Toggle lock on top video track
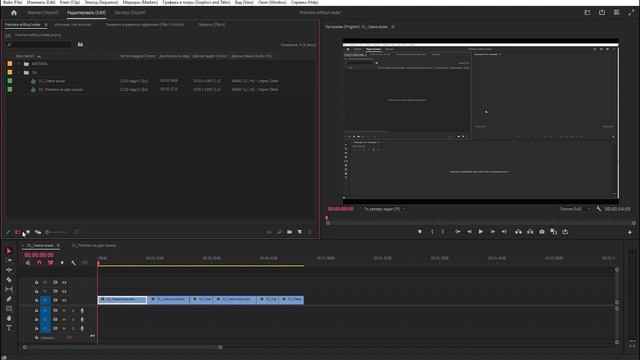Viewport: 640px width, 360px height. 36,282
